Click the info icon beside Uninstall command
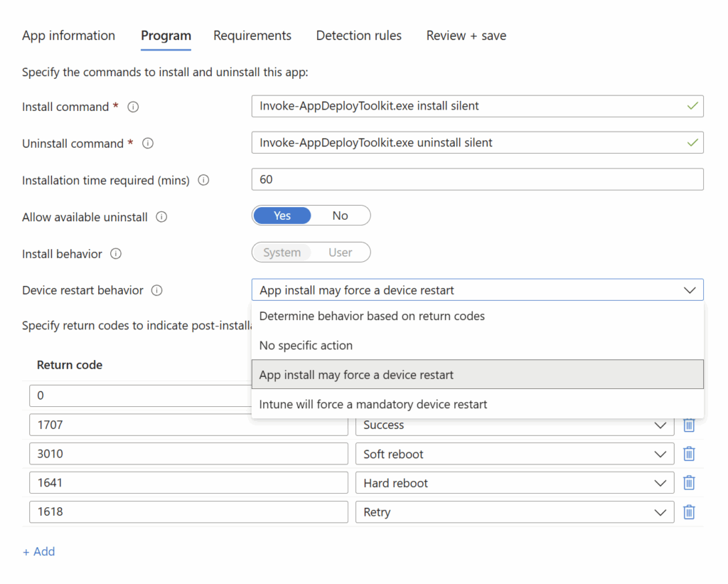The width and height of the screenshot is (728, 584). click(147, 143)
